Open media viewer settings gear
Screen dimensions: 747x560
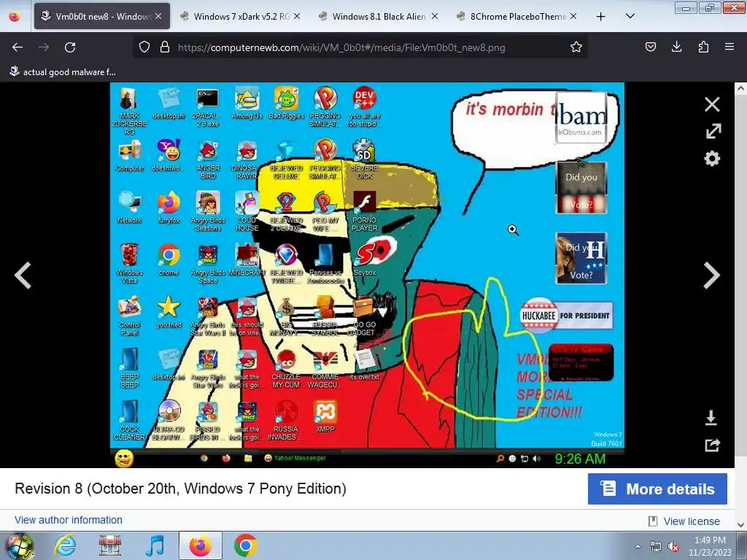point(712,158)
